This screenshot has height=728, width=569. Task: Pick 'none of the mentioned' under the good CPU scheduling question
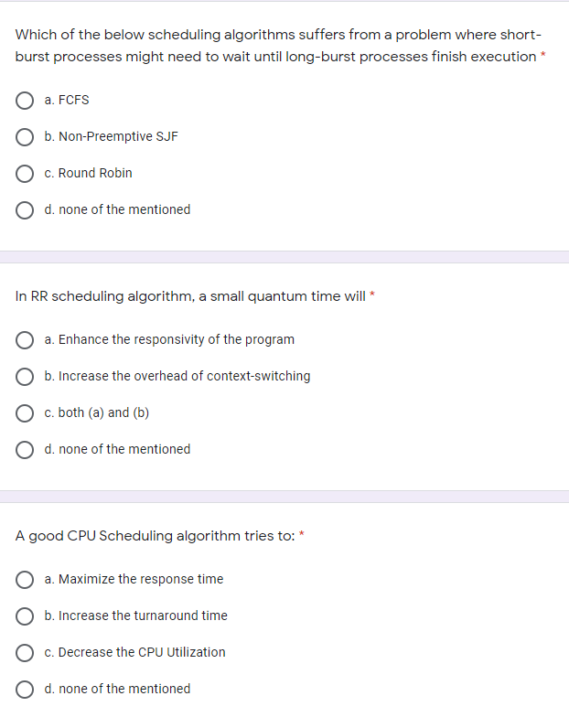coord(24,690)
